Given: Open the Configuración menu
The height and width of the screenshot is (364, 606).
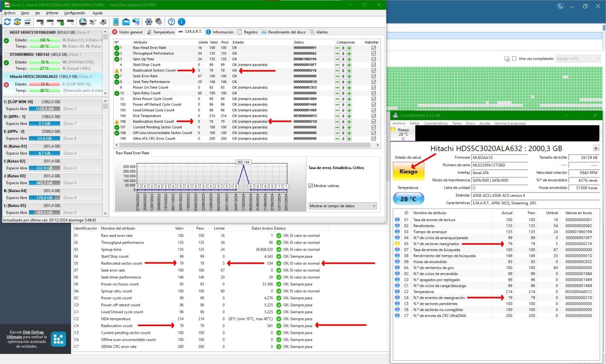Looking at the screenshot, I should point(75,13).
